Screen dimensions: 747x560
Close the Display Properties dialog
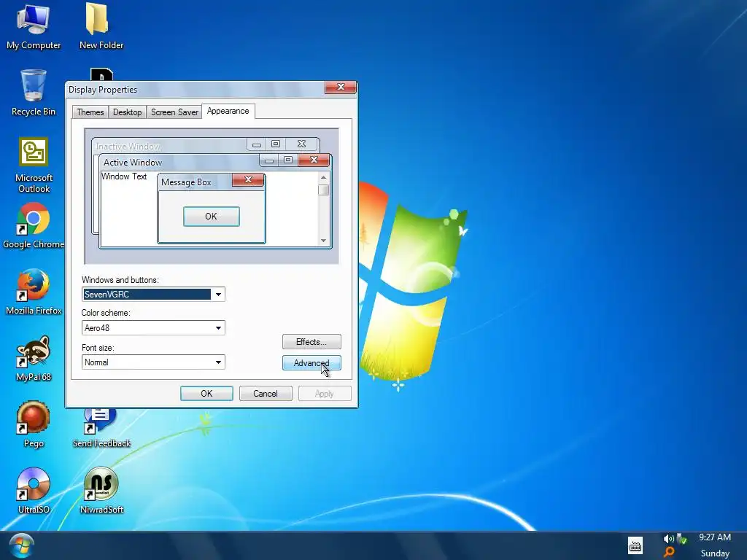point(341,87)
